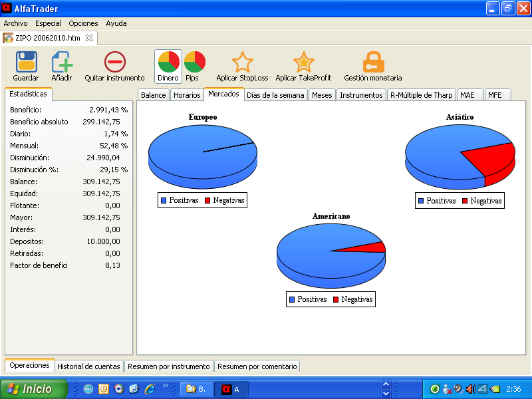Click blue Positivas swatch in Americano legend
The height and width of the screenshot is (399, 532).
click(x=292, y=300)
